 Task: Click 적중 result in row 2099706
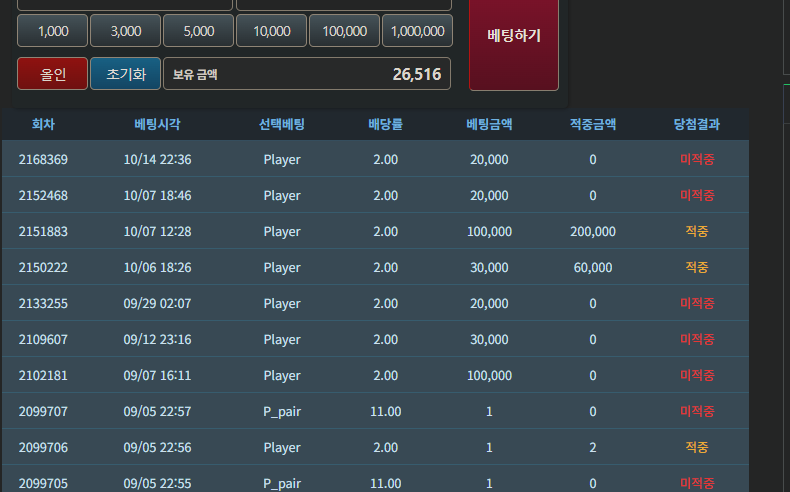[697, 448]
